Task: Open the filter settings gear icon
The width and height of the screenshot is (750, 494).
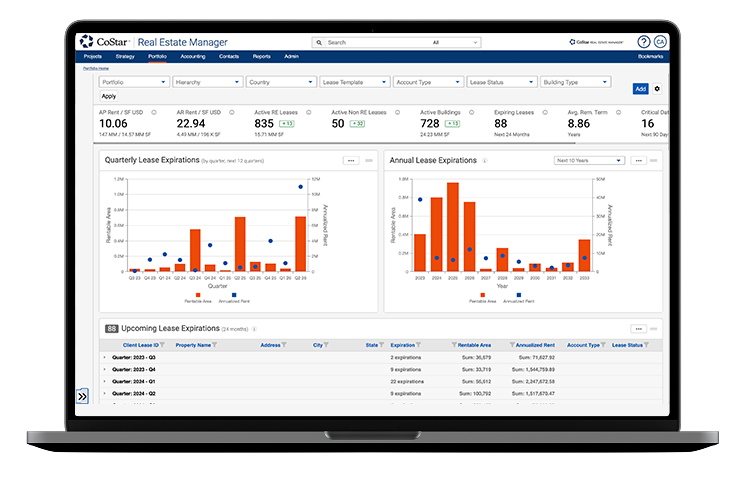Action: [x=657, y=89]
